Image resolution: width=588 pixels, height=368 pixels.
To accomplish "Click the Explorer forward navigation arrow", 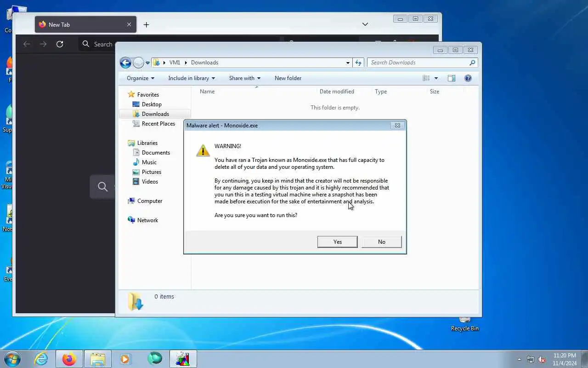I will 138,63.
